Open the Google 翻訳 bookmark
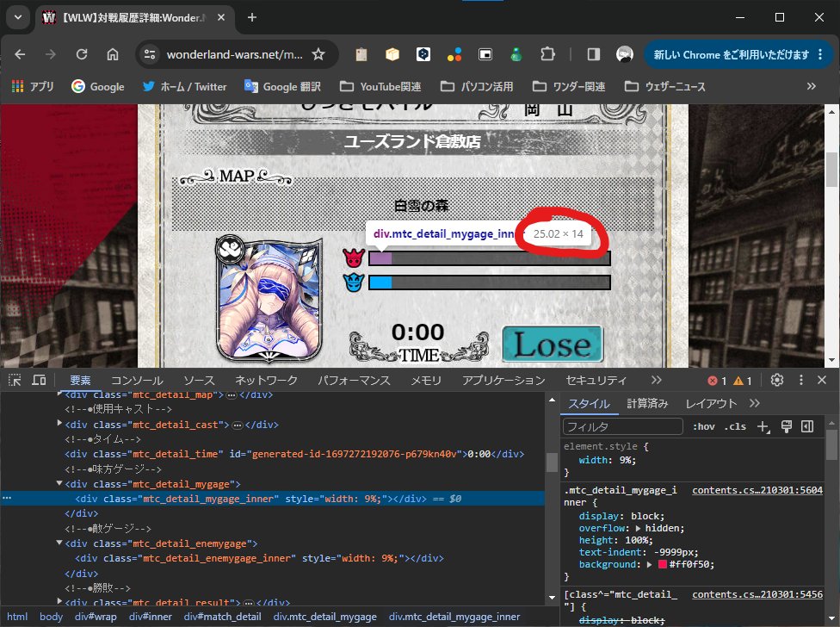 pos(282,86)
